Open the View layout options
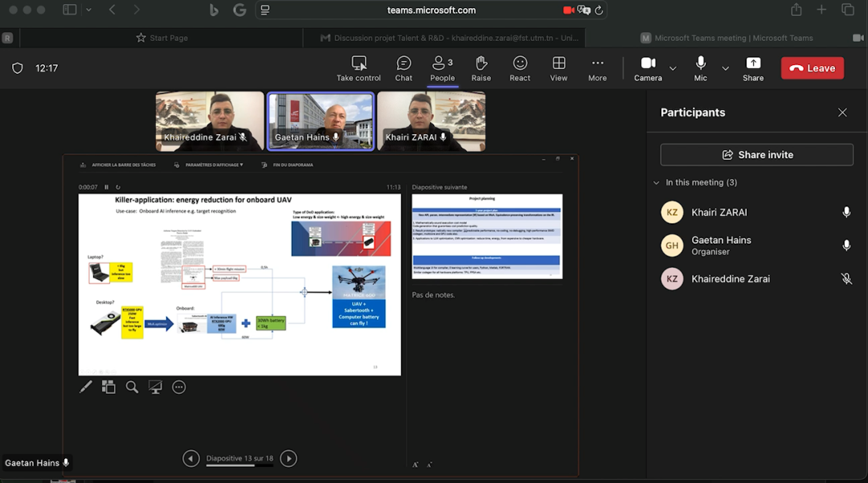The width and height of the screenshot is (868, 483). click(x=559, y=68)
